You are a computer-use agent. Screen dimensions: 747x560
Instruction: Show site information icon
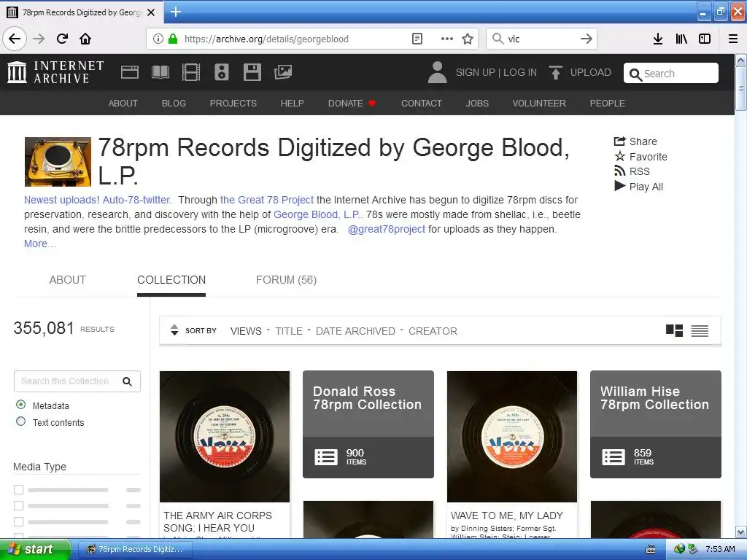point(158,39)
